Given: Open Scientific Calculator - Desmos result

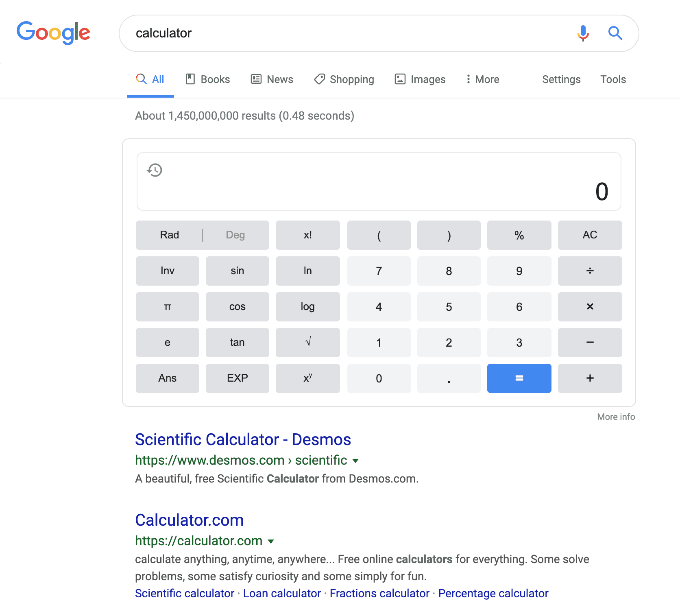Looking at the screenshot, I should pyautogui.click(x=243, y=440).
